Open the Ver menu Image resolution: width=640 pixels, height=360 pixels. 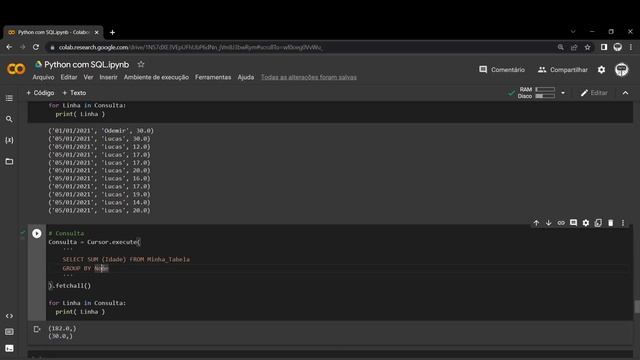coord(88,77)
